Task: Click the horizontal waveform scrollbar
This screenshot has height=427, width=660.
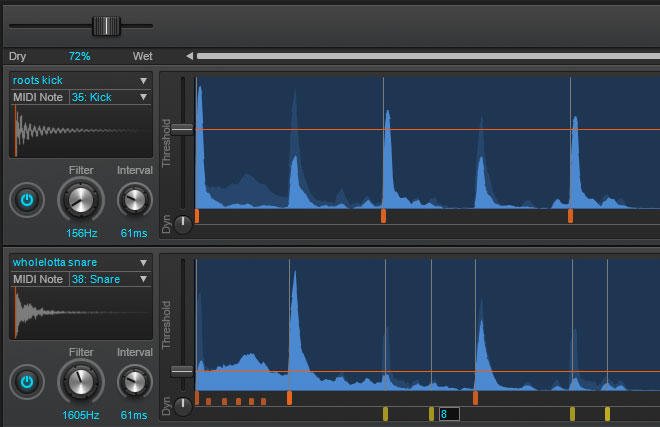Action: [x=428, y=56]
